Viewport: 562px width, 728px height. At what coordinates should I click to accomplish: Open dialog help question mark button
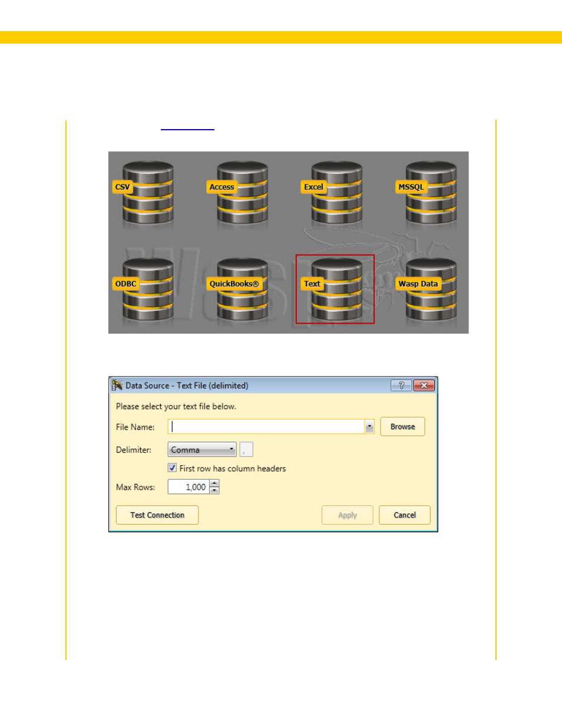(x=401, y=386)
